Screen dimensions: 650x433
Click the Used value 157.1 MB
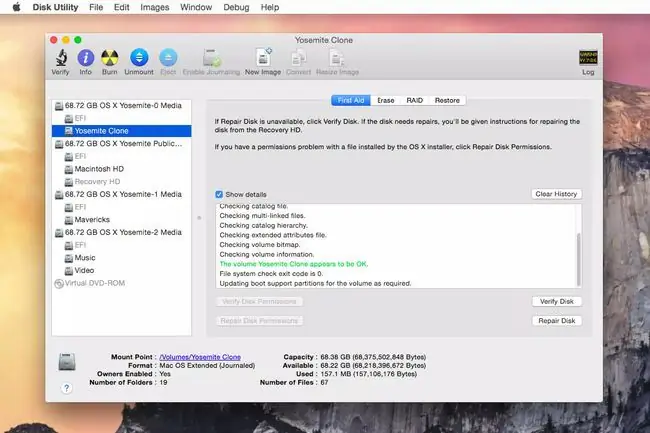[x=369, y=374]
